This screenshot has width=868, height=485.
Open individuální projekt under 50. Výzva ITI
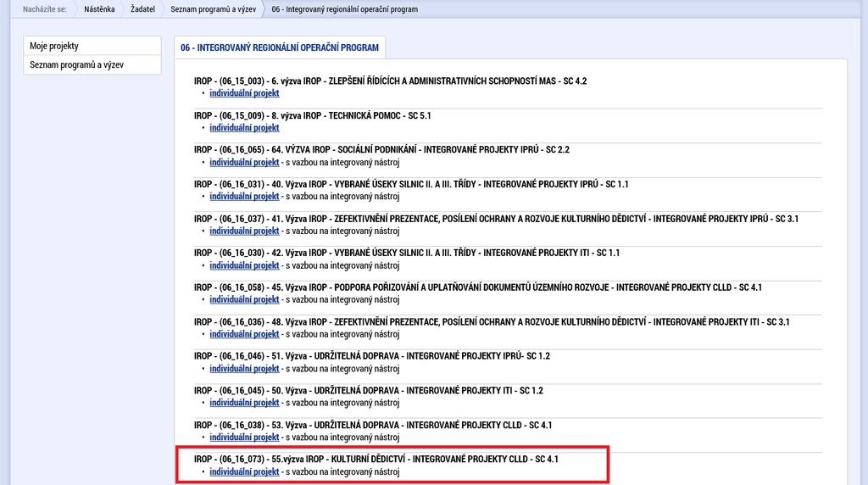click(244, 403)
